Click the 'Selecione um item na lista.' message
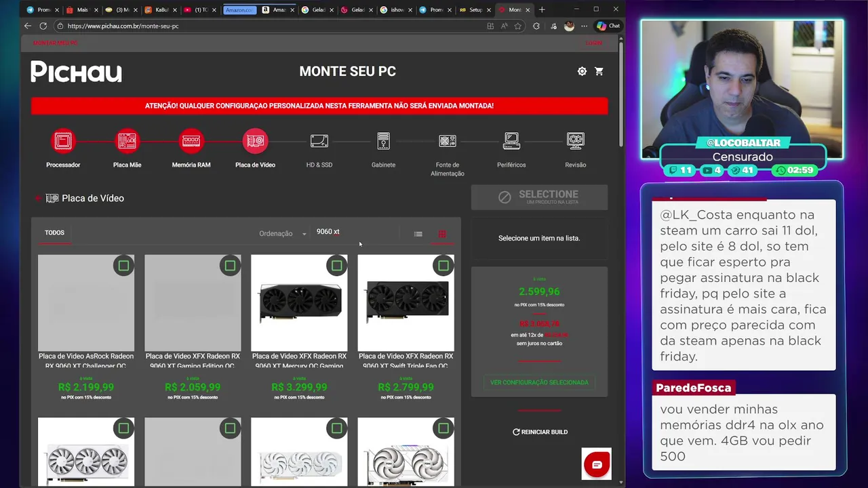 (539, 238)
